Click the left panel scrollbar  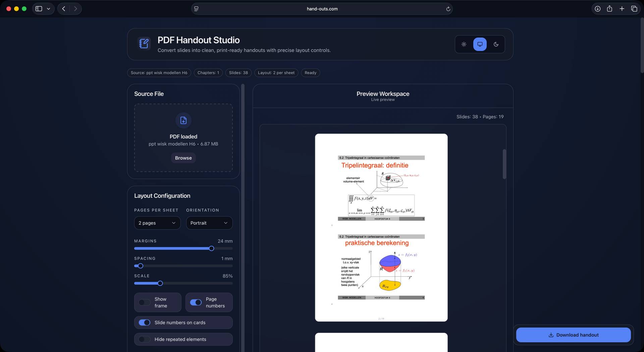[x=243, y=218]
